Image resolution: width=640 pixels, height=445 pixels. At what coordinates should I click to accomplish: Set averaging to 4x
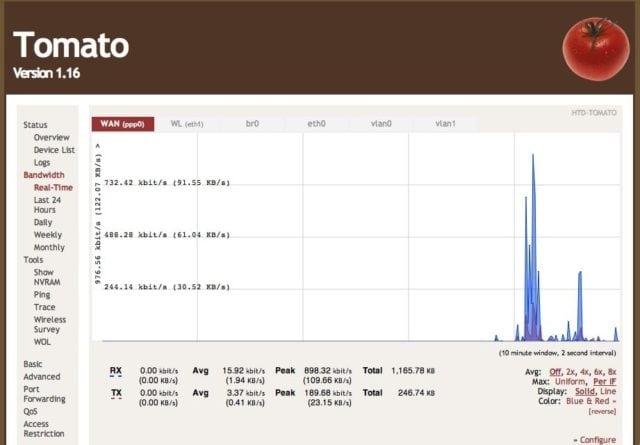point(584,372)
